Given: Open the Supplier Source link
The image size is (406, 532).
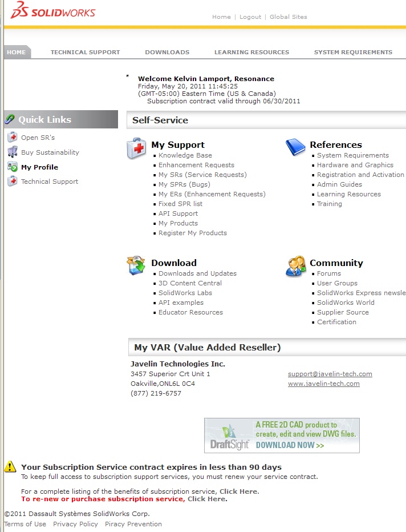Looking at the screenshot, I should tap(343, 312).
